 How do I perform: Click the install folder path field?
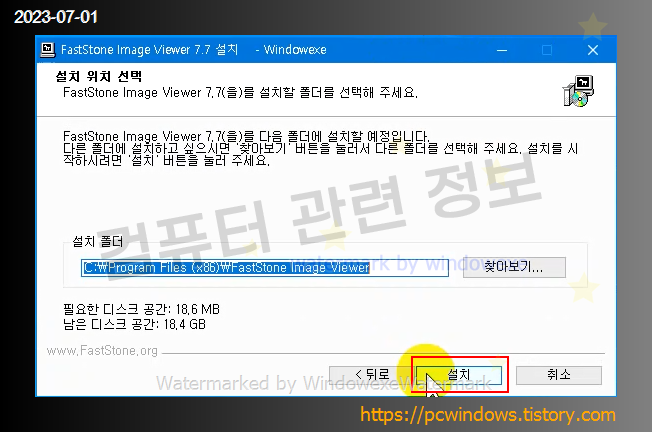[x=265, y=267]
